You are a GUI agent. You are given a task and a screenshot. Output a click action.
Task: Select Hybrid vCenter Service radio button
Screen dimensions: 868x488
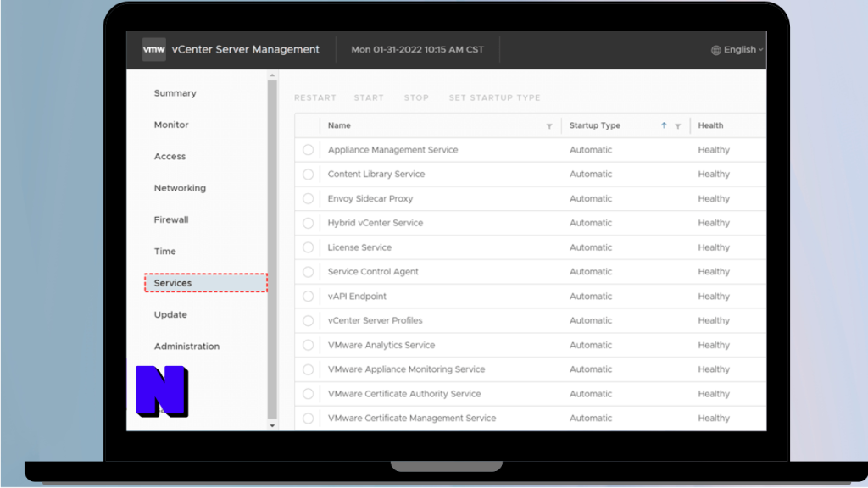309,223
